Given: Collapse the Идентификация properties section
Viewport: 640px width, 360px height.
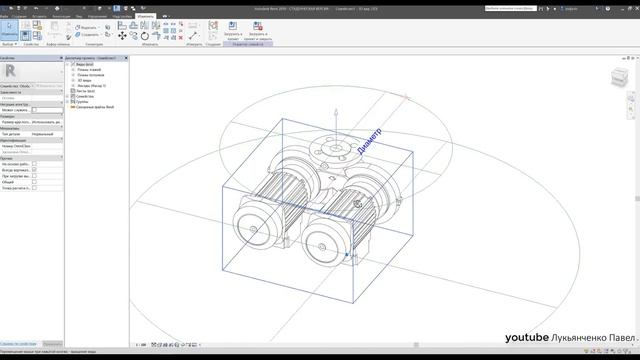Looking at the screenshot, I should [x=62, y=140].
